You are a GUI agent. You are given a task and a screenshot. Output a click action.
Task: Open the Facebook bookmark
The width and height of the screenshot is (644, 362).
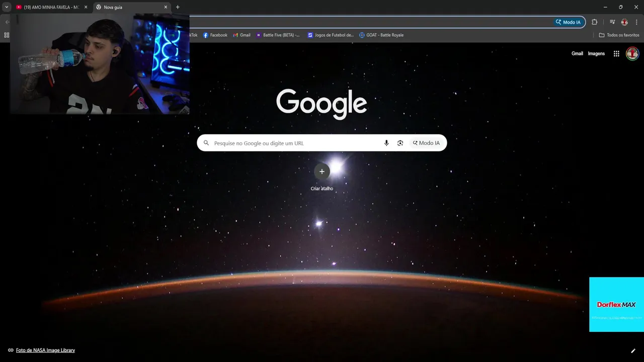click(215, 35)
